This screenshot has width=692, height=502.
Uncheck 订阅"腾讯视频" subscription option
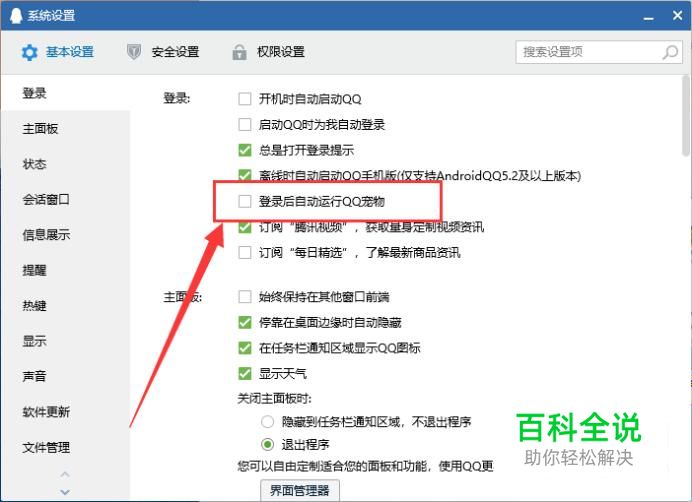click(244, 227)
